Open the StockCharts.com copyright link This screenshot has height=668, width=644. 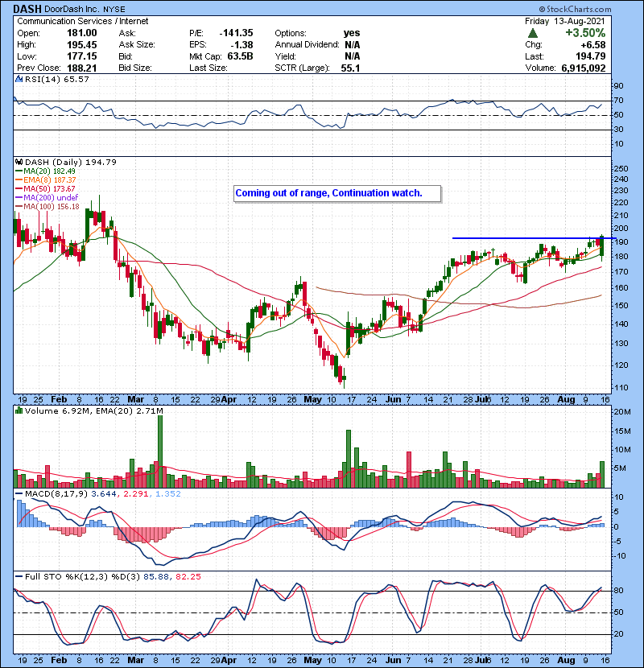click(575, 9)
